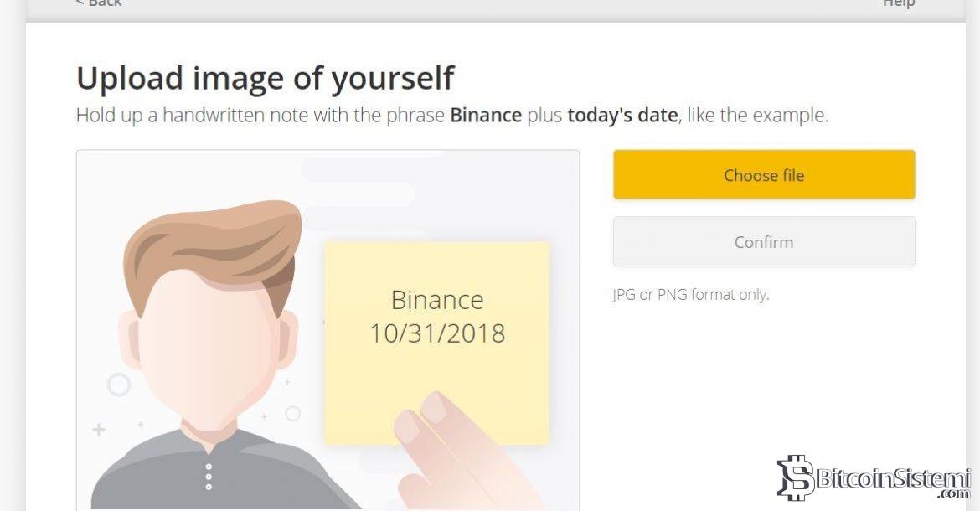Screen dimensions: 980x511
Task: Click the bold today's date phrase
Action: pyautogui.click(x=622, y=116)
